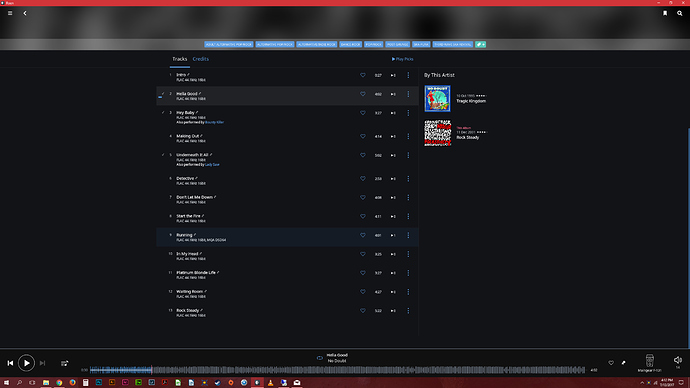Skip to previous track in the player bar

10,363
